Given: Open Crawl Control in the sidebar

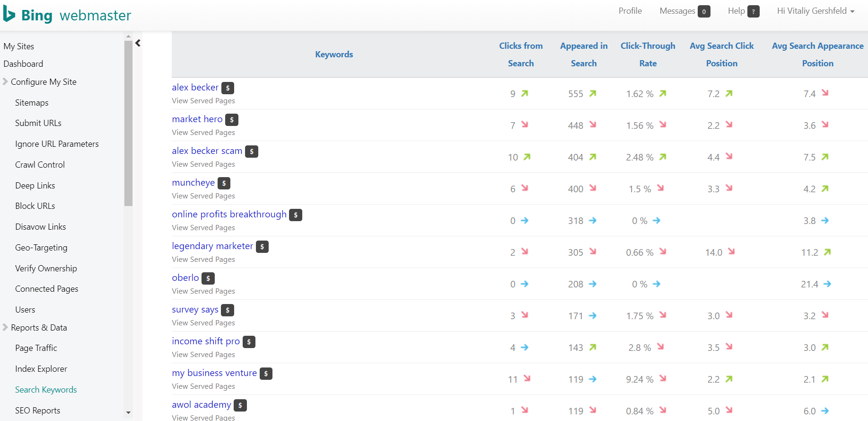Looking at the screenshot, I should point(40,164).
